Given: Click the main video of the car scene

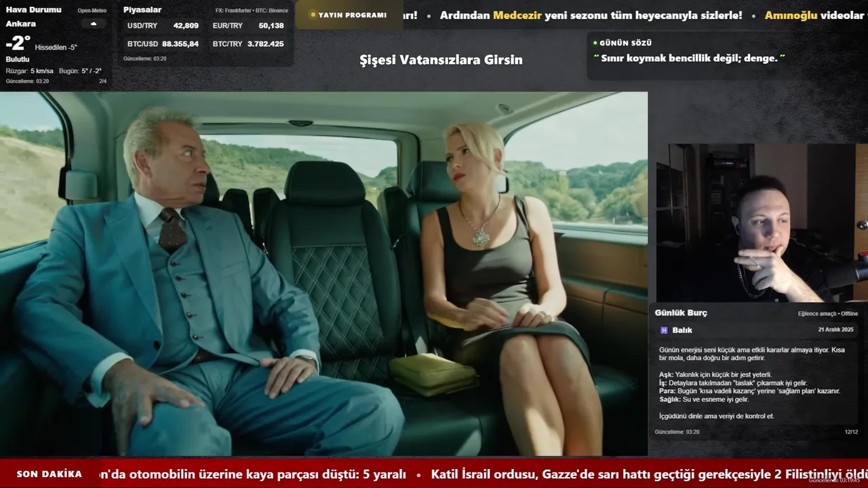Looking at the screenshot, I should [323, 274].
